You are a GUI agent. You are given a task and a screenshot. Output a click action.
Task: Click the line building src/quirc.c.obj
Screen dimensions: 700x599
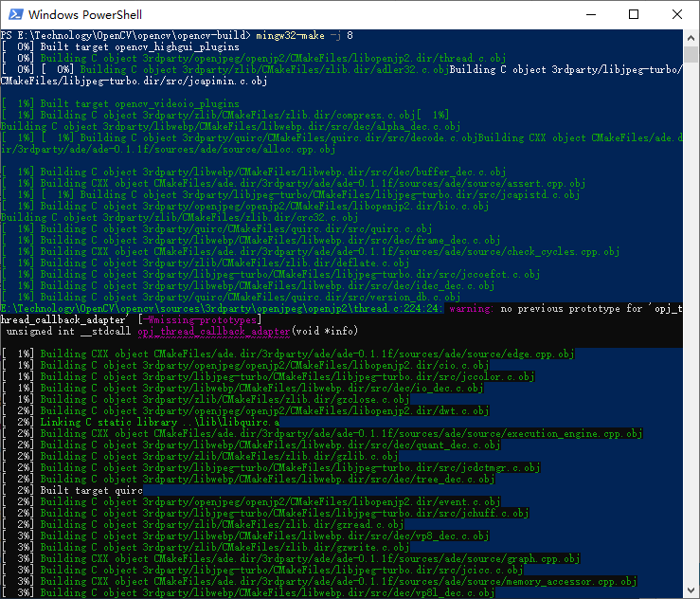pyautogui.click(x=217, y=228)
